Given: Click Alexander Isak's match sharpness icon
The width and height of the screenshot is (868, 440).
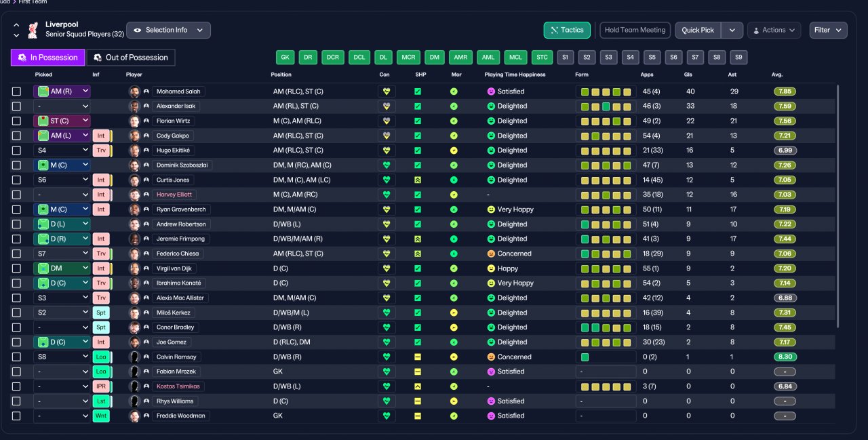Looking at the screenshot, I should (418, 106).
